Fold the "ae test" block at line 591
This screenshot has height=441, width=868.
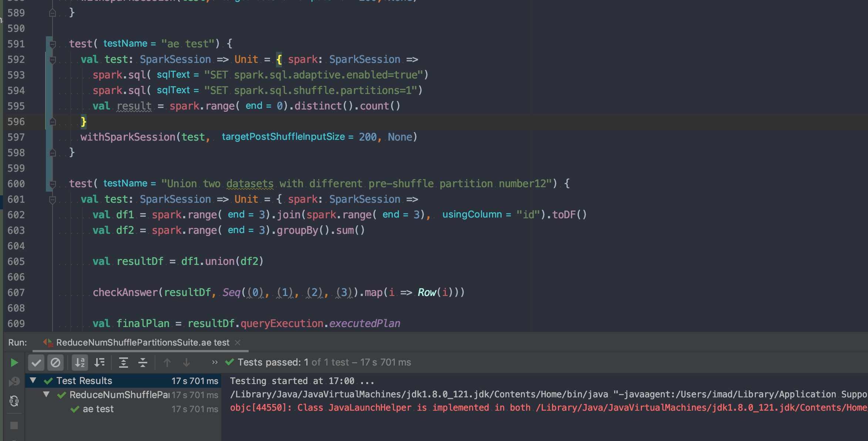point(53,44)
